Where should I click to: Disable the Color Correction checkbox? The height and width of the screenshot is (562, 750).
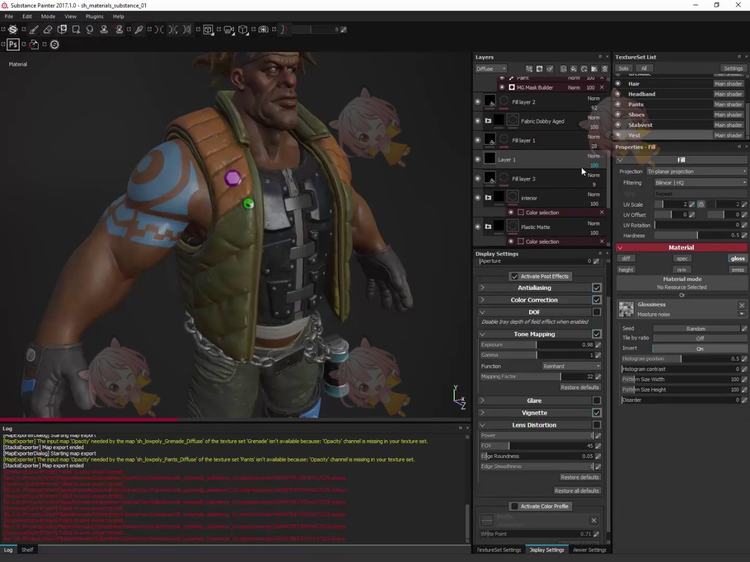596,300
